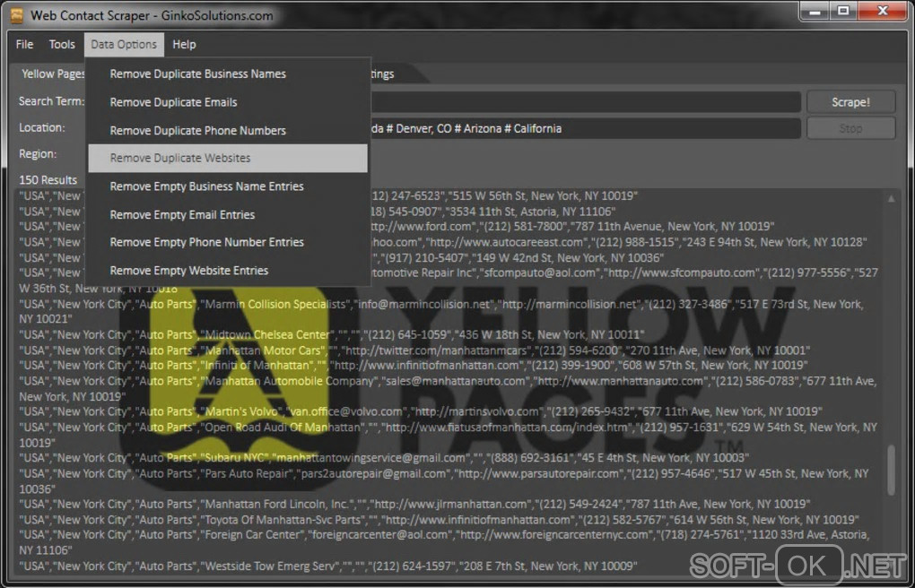Maximize the Web Contact Scraper window
The height and width of the screenshot is (588, 915).
click(x=844, y=11)
